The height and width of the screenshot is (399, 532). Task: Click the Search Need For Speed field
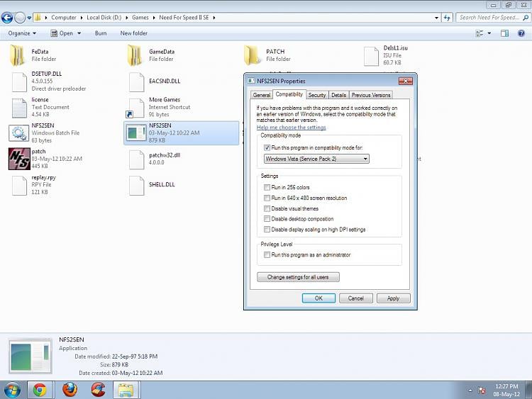(x=493, y=17)
